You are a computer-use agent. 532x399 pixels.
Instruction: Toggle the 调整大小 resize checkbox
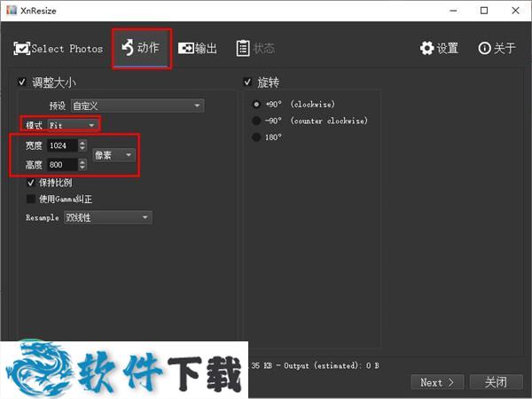pos(22,82)
